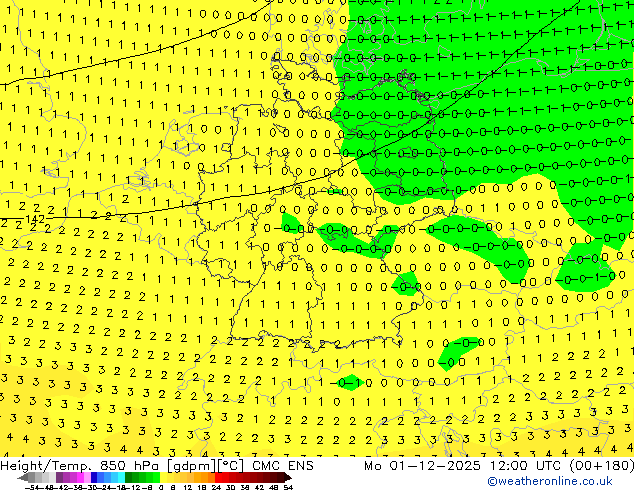Click the Mo 01-12-2025 date text
Image resolution: width=634 pixels, height=490 pixels.
422,466
